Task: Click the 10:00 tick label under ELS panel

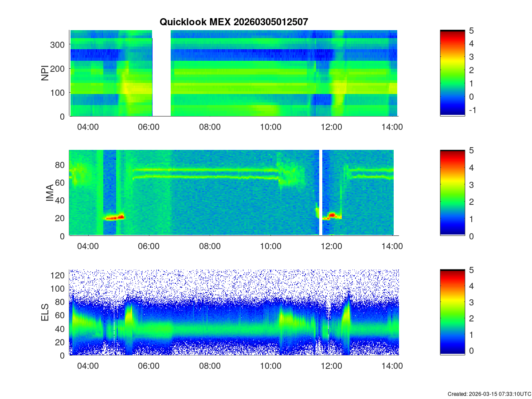Action: [270, 366]
